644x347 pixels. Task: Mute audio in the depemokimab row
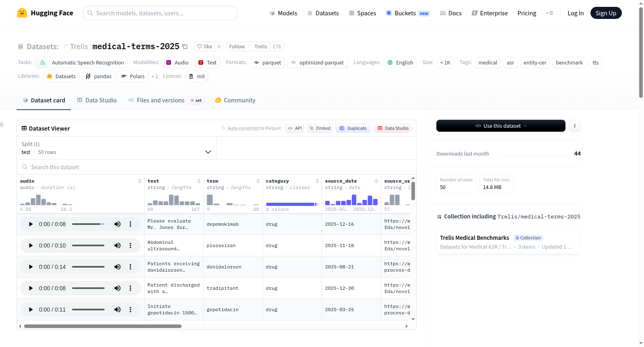118,224
